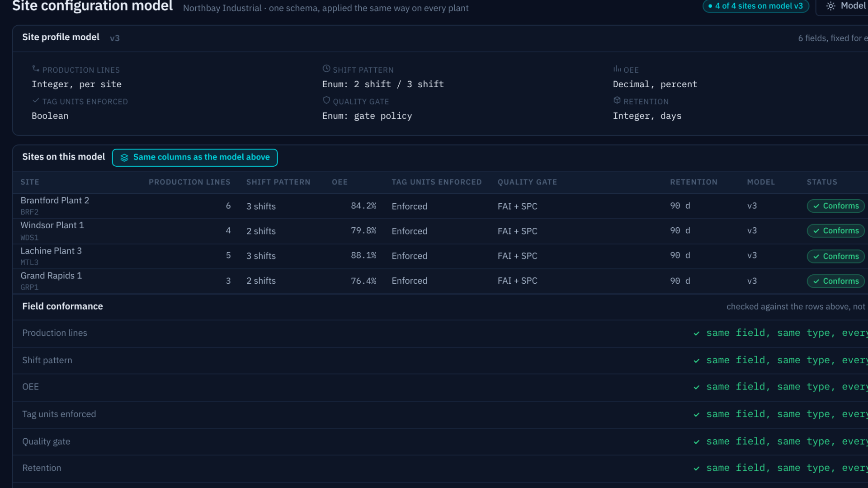Click Conforms status for Grand Rapids 1
This screenshot has width=868, height=488.
(836, 281)
